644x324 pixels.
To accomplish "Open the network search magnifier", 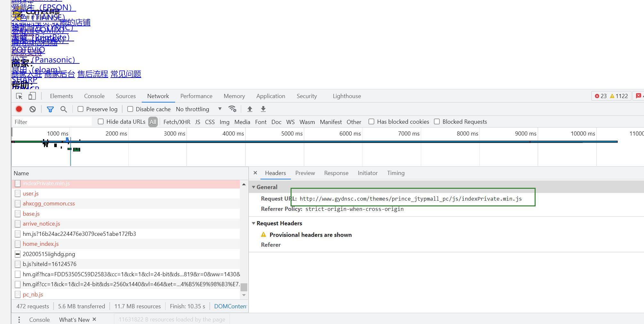I will [x=64, y=109].
